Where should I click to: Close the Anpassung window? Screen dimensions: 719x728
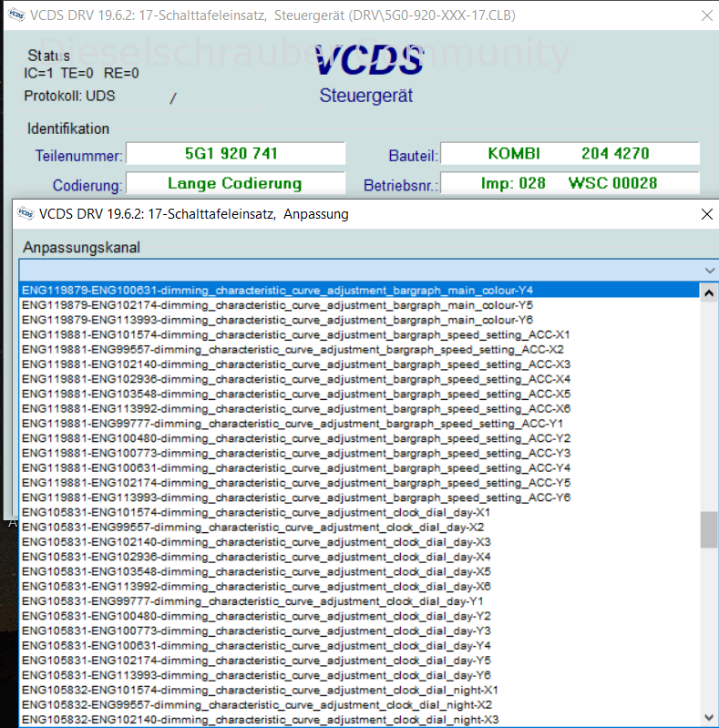(x=706, y=214)
